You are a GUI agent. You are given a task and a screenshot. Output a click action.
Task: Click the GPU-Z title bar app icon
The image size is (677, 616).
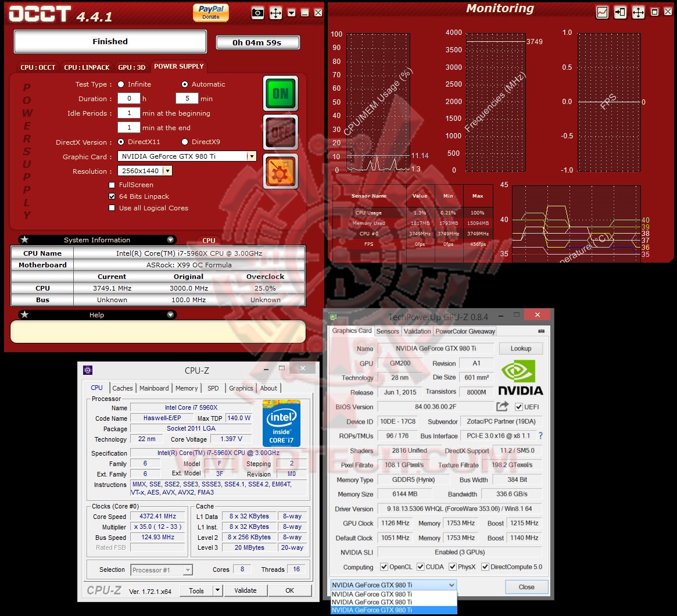(x=334, y=316)
